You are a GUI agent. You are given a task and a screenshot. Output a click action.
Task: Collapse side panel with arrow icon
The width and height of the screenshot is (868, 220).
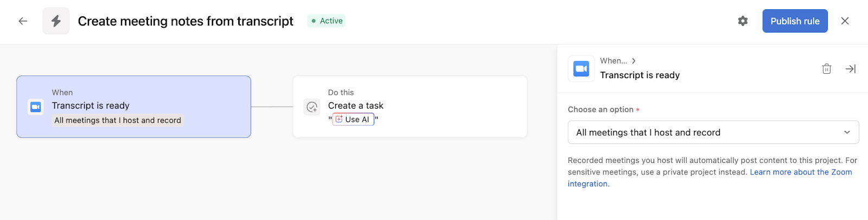pos(850,69)
